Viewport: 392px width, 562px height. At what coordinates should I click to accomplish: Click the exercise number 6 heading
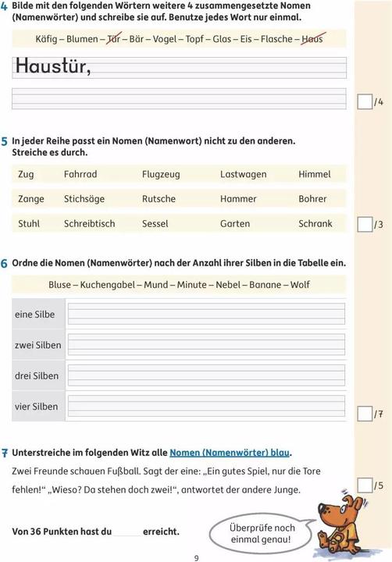click(x=4, y=264)
